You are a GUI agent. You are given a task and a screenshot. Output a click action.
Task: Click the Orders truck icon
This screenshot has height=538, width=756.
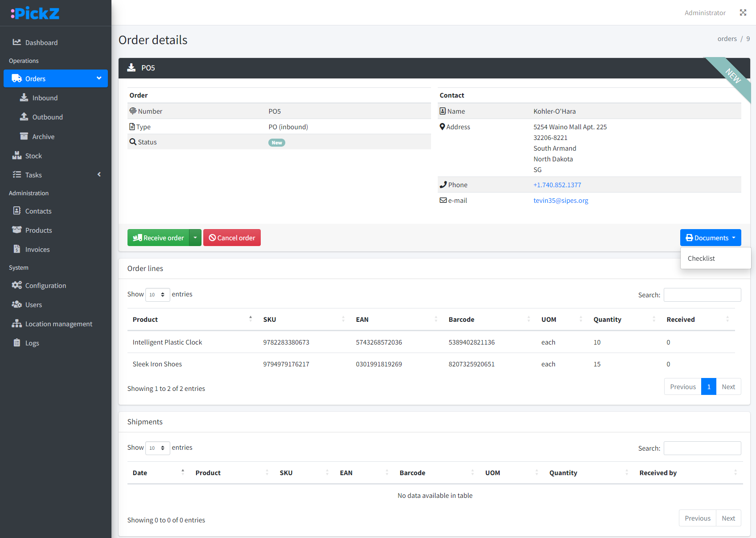[17, 78]
